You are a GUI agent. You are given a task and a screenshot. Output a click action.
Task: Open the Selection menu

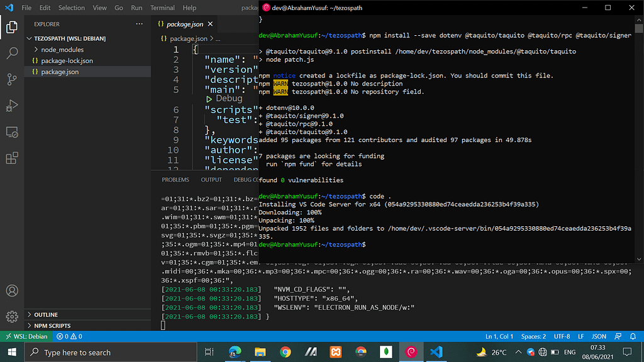72,8
